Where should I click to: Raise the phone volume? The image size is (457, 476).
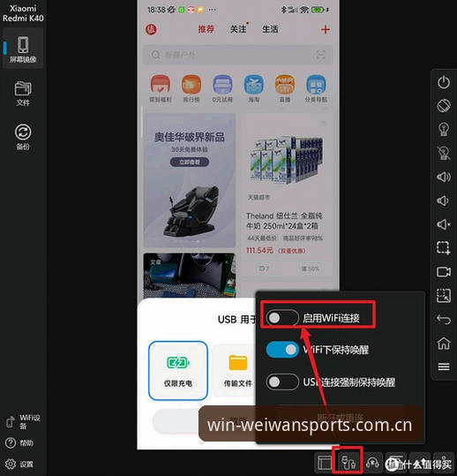pos(444,177)
